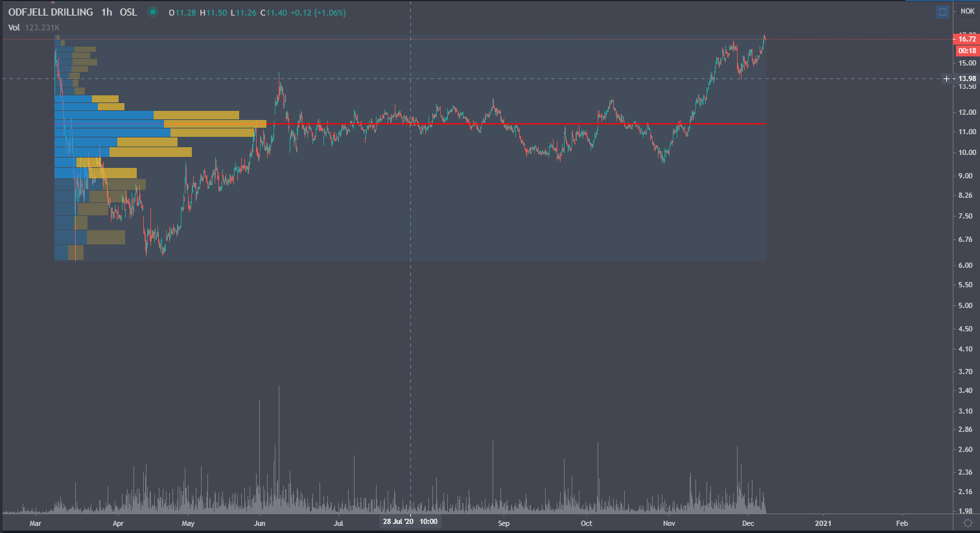Viewport: 980px width, 533px height.
Task: Click the Jul label on time axis
Action: [x=338, y=523]
